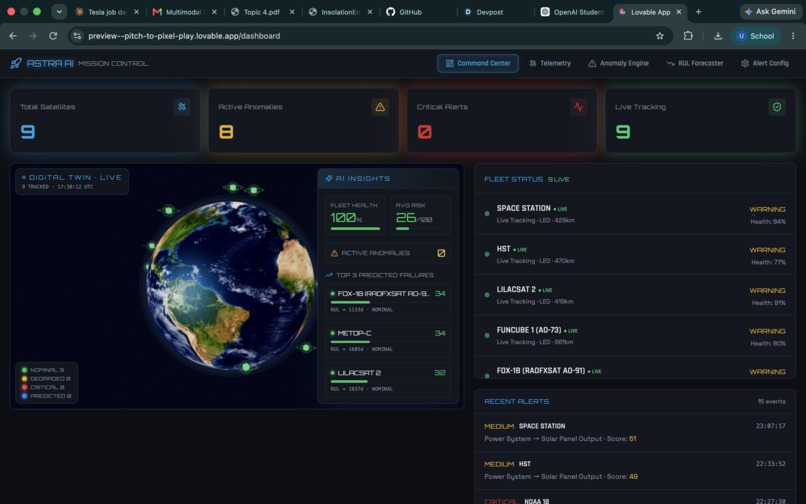Image resolution: width=806 pixels, height=504 pixels.
Task: Click the shield icon in Live Tracking card
Action: [777, 107]
